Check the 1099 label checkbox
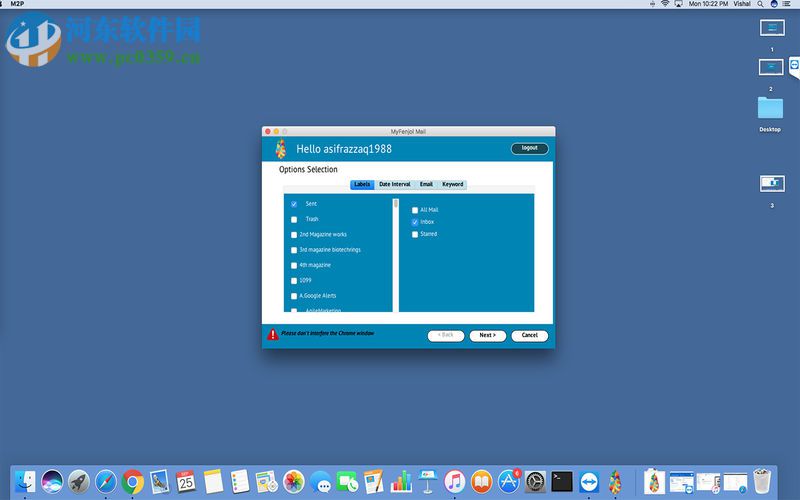 (x=294, y=281)
